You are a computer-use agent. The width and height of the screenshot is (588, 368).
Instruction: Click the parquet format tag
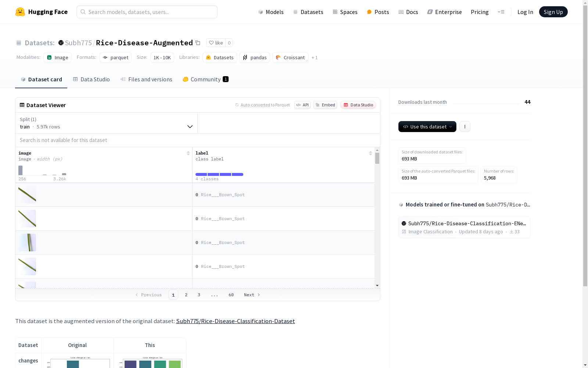115,57
